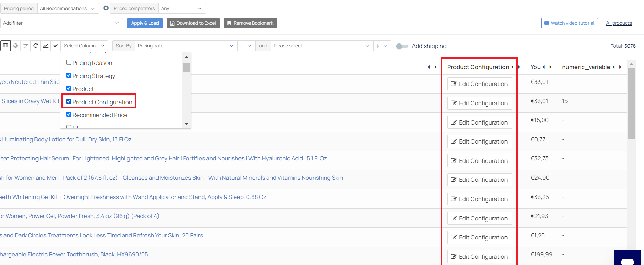Viewport: 644px width, 265px height.
Task: Move the numeric_variable column right
Action: (620, 67)
